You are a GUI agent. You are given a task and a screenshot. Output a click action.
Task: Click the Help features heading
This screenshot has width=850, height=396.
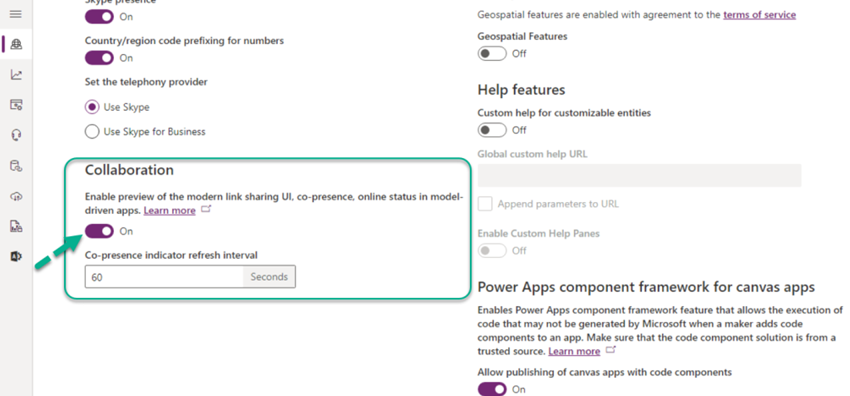521,89
